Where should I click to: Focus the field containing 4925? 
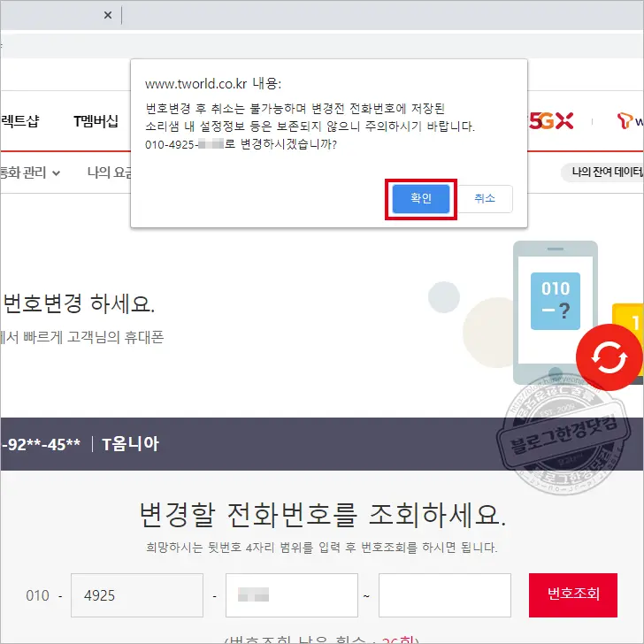pyautogui.click(x=137, y=595)
